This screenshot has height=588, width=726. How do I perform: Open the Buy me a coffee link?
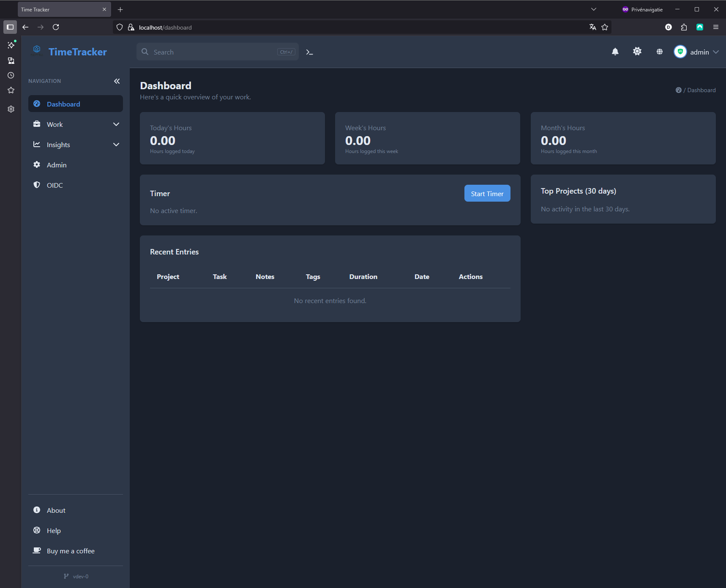(x=71, y=551)
